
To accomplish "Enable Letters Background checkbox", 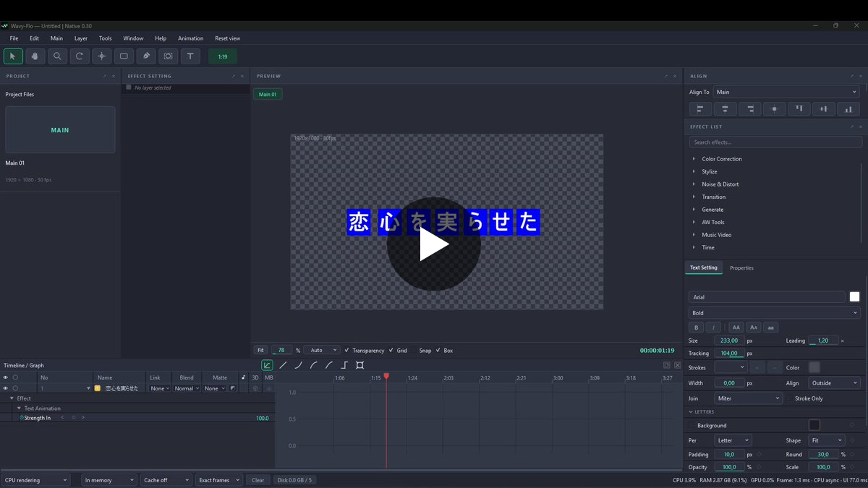I will (692, 426).
